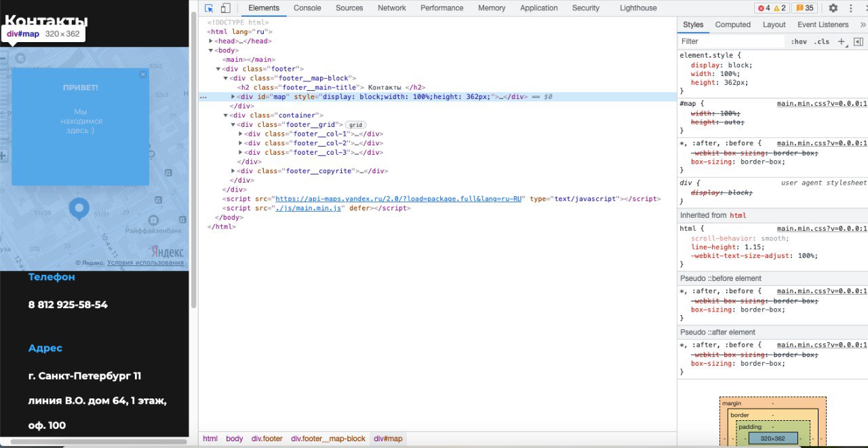The width and height of the screenshot is (868, 448).
Task: Expand the footer__col-3 node
Action: [x=241, y=153]
